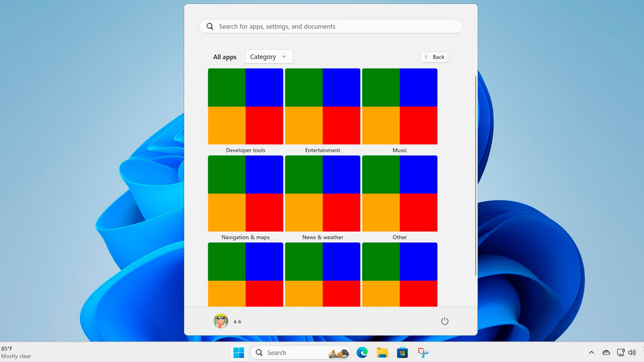Click the search for apps input field
Image resolution: width=644 pixels, height=362 pixels.
[331, 26]
